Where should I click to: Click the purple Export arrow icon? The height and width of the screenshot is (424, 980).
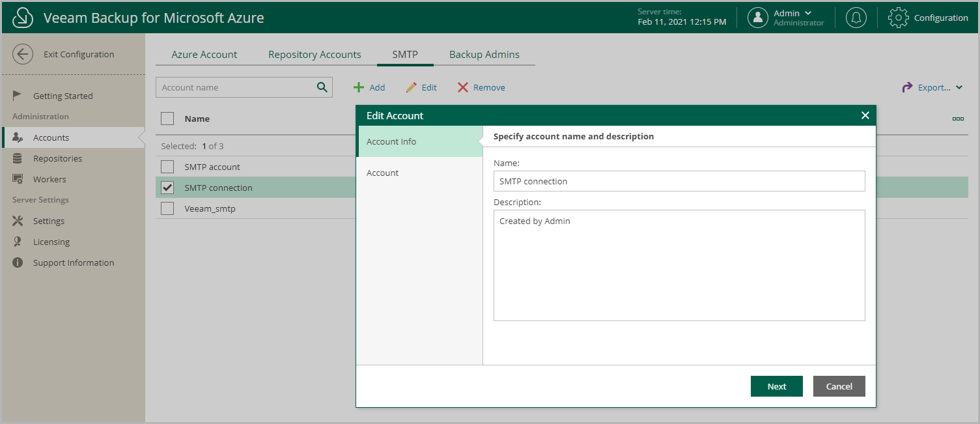tap(907, 87)
